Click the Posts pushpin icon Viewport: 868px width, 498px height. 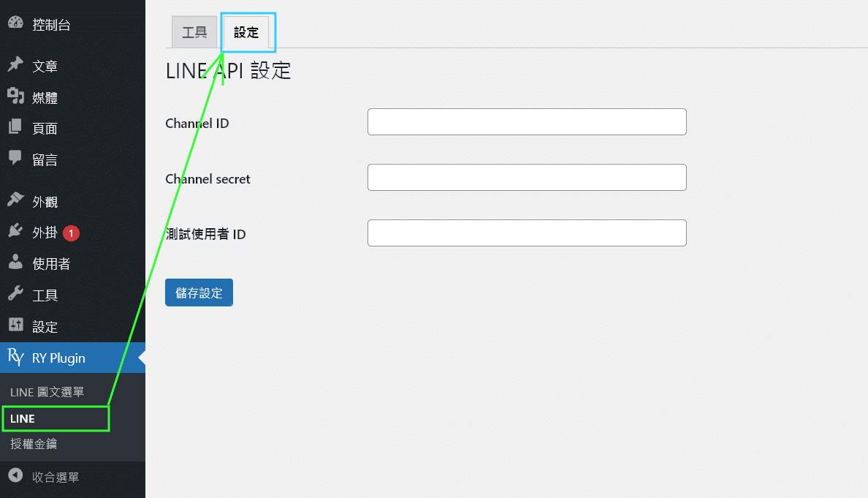tap(15, 65)
